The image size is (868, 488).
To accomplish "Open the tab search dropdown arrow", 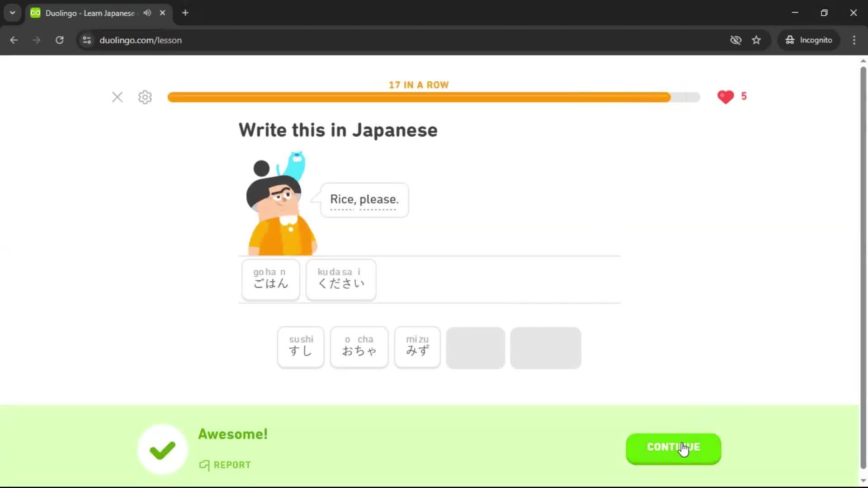I will [x=12, y=13].
